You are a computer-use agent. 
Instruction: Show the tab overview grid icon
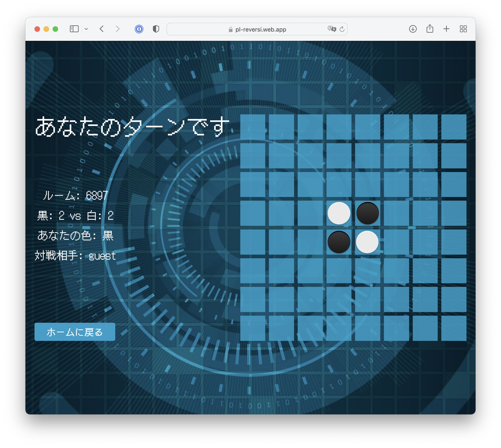click(x=463, y=29)
